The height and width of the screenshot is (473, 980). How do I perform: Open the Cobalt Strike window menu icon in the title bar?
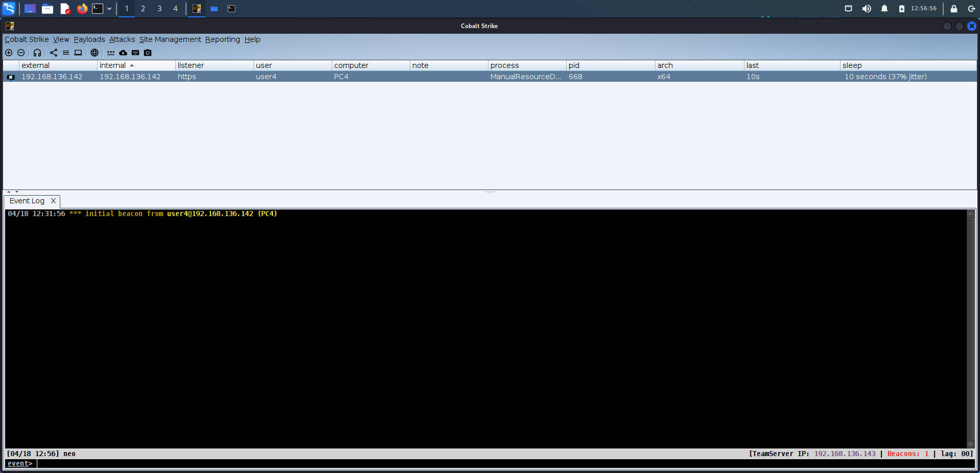pos(10,26)
